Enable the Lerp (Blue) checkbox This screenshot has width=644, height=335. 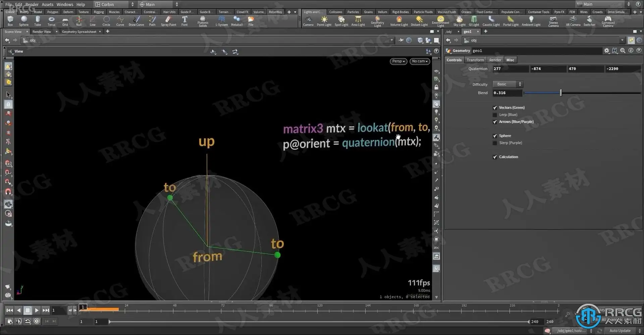(x=495, y=115)
